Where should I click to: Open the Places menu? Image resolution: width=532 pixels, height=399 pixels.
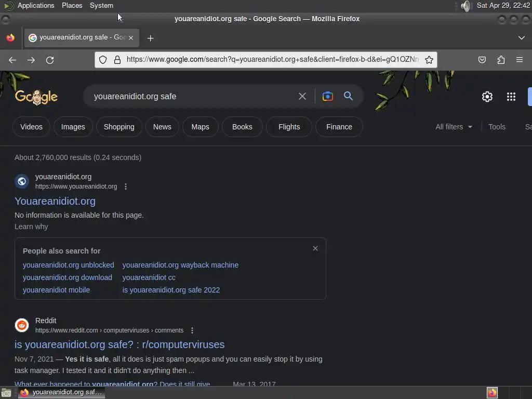[x=72, y=5]
